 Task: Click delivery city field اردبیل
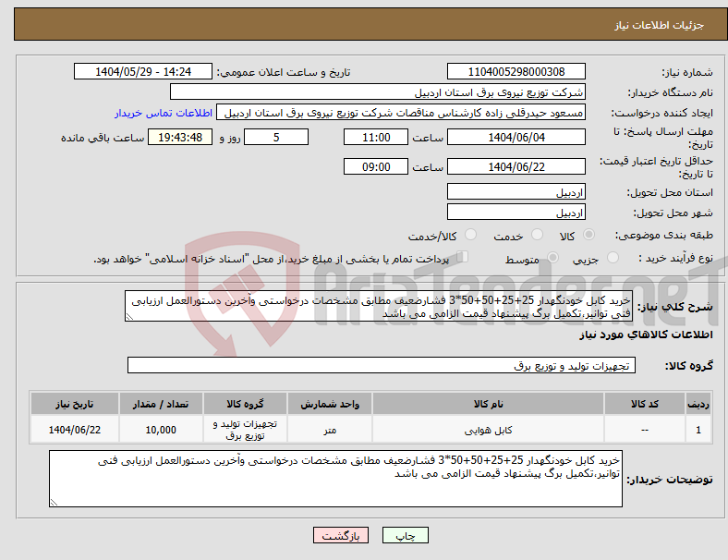pyautogui.click(x=516, y=213)
